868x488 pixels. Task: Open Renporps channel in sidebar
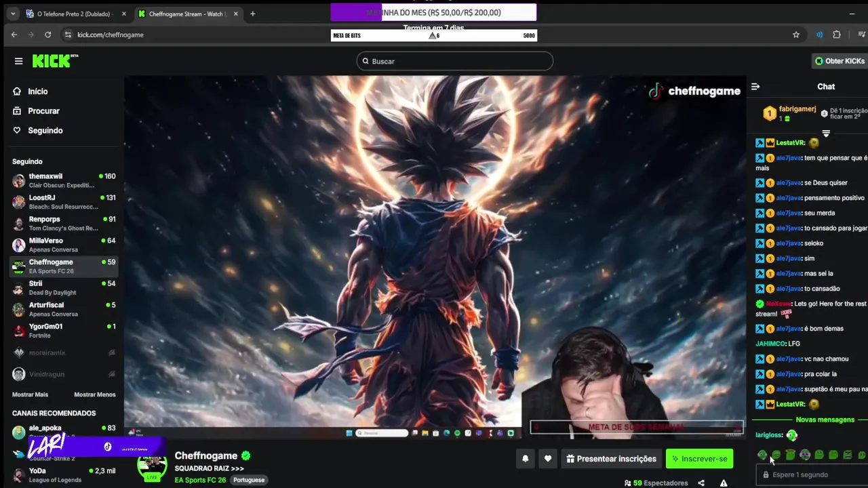pos(64,224)
